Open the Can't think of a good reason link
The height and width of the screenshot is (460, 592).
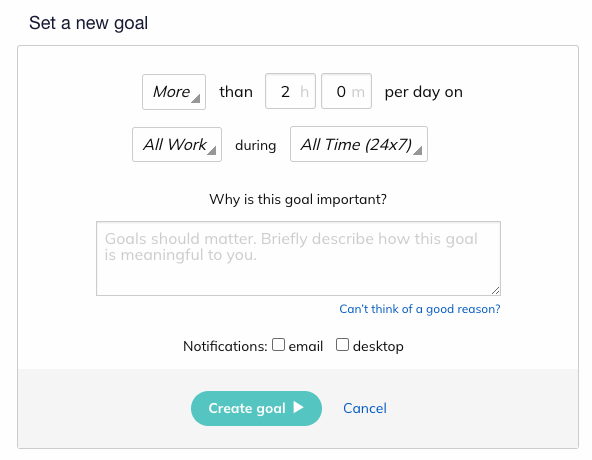pyautogui.click(x=419, y=309)
